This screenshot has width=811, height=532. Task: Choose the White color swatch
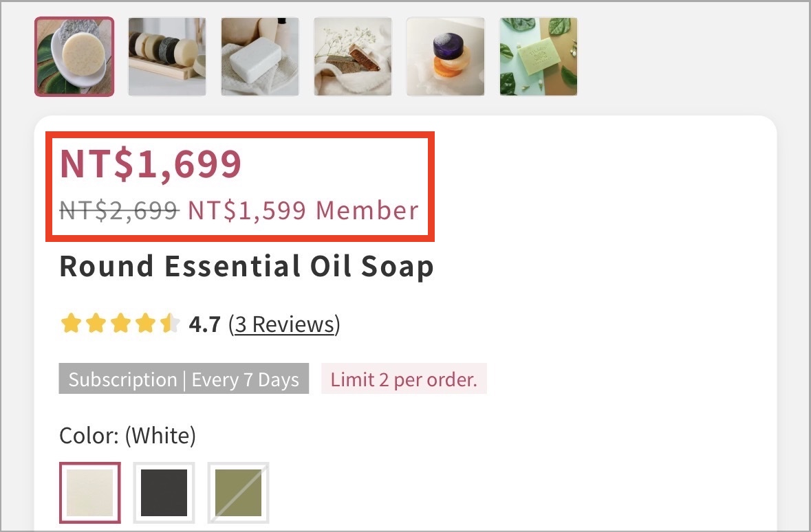(90, 493)
